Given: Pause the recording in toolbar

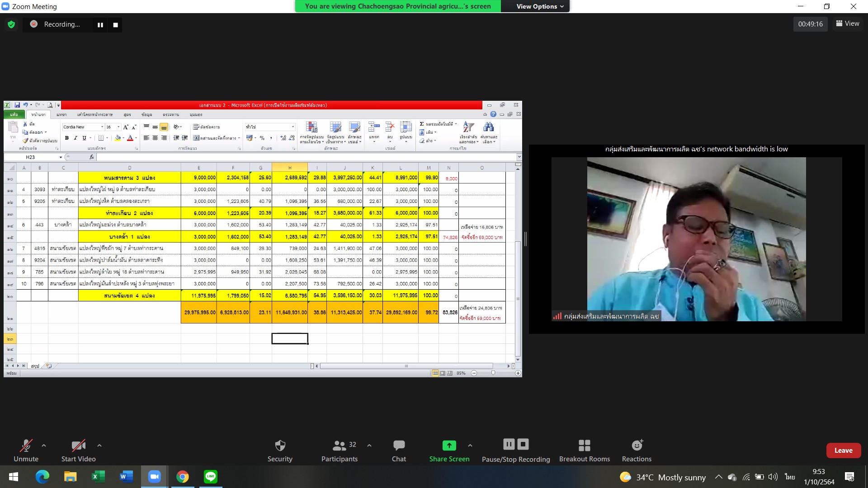Looking at the screenshot, I should point(509,444).
